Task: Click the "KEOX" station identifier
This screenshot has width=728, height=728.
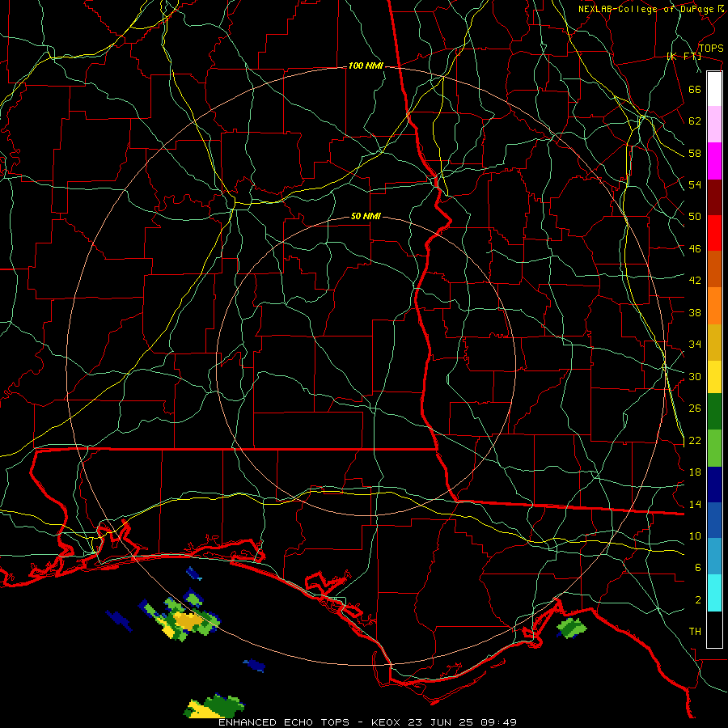Action: [387, 722]
